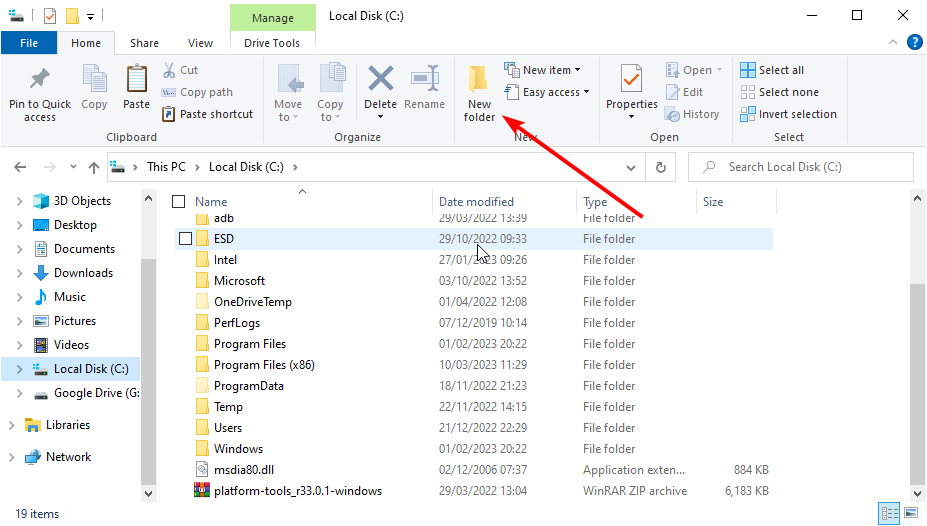Create a New folder

tap(479, 93)
